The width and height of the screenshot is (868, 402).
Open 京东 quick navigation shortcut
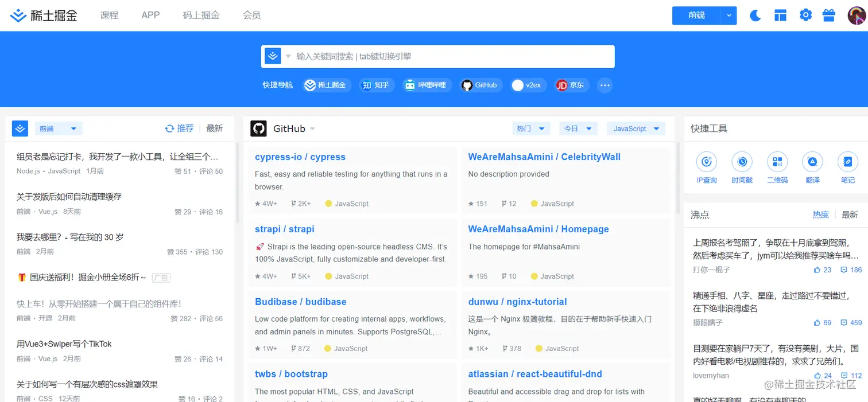coord(571,85)
